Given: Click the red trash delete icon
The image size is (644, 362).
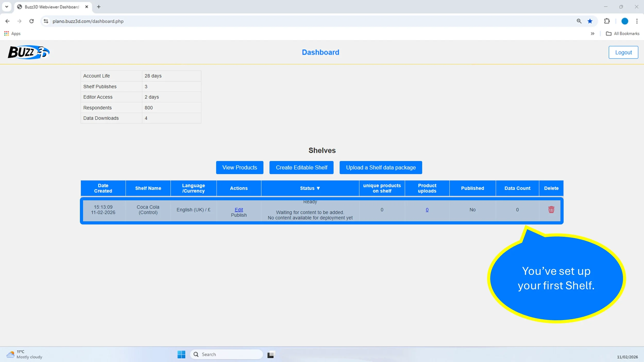Looking at the screenshot, I should (551, 210).
